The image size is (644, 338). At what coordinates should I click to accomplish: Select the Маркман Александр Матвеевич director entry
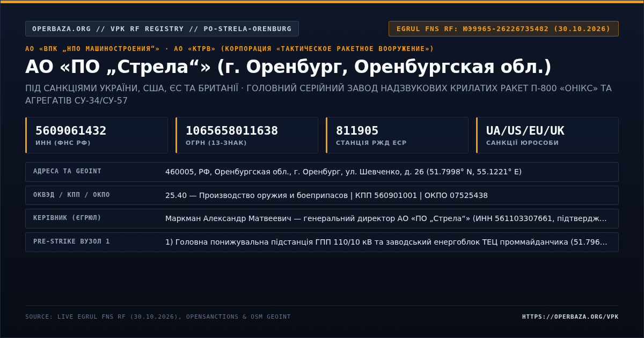386,218
